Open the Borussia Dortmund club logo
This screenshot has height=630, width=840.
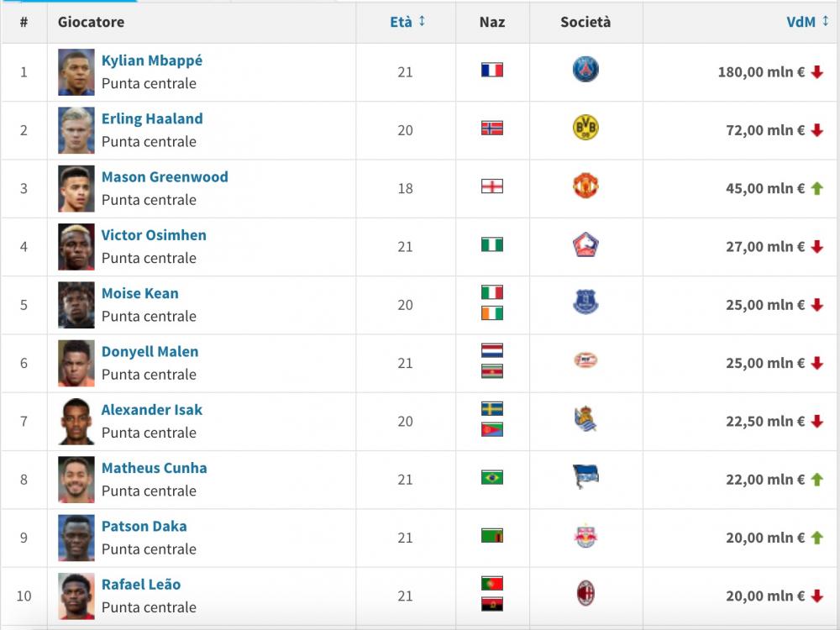[585, 128]
